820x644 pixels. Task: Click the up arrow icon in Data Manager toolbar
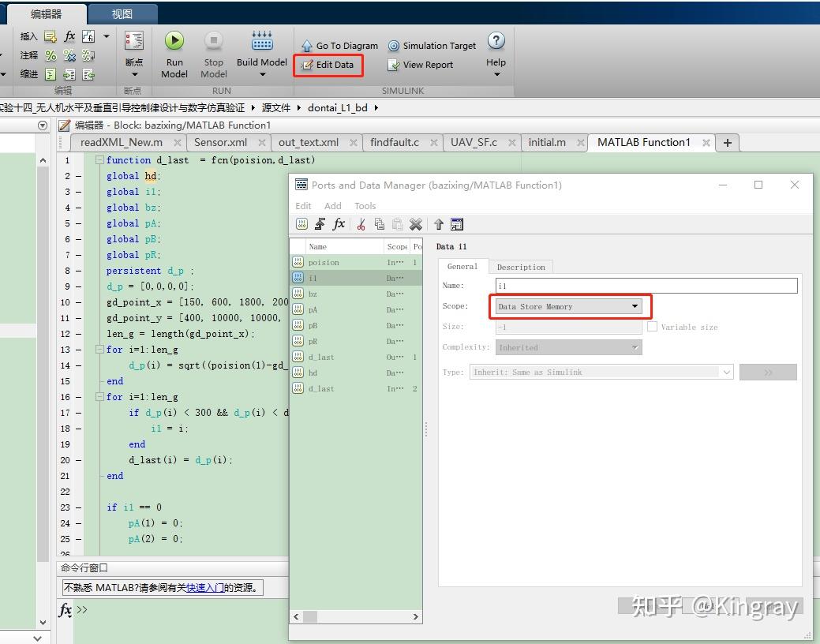point(439,224)
